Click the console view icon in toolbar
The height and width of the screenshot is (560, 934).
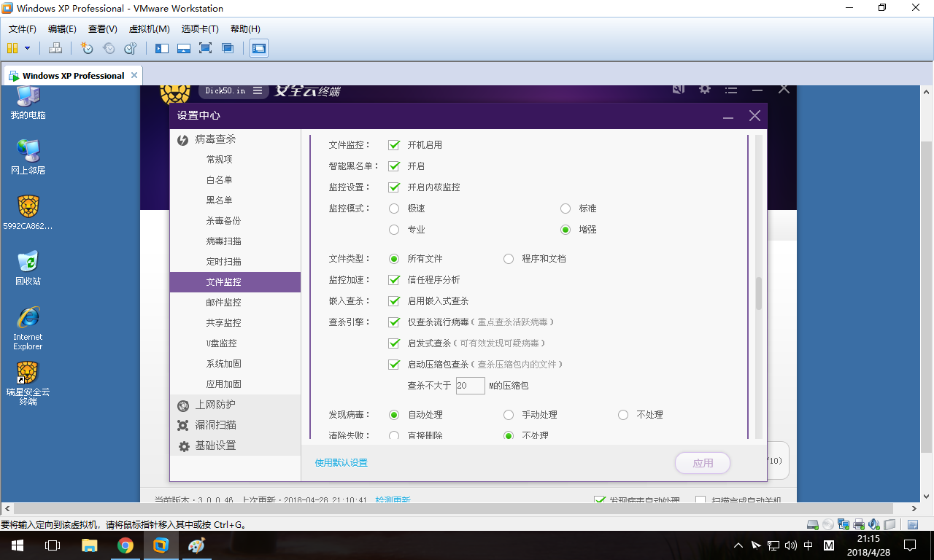click(x=259, y=48)
